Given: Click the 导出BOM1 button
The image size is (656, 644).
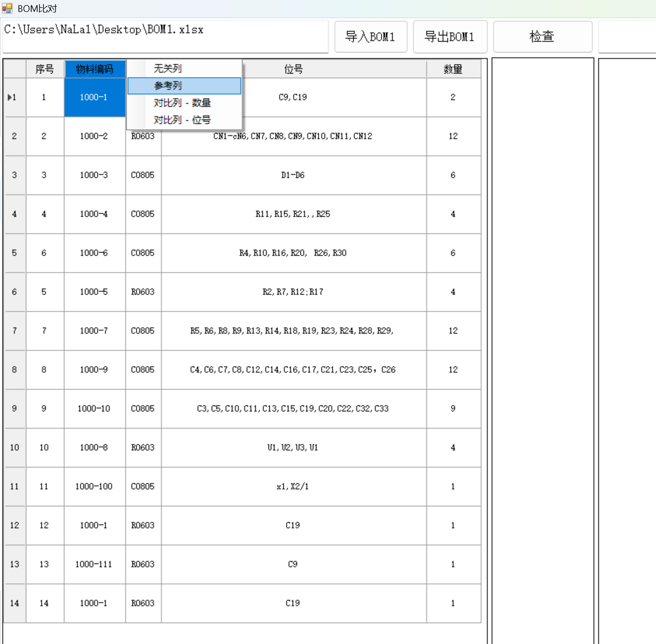Looking at the screenshot, I should [x=450, y=37].
